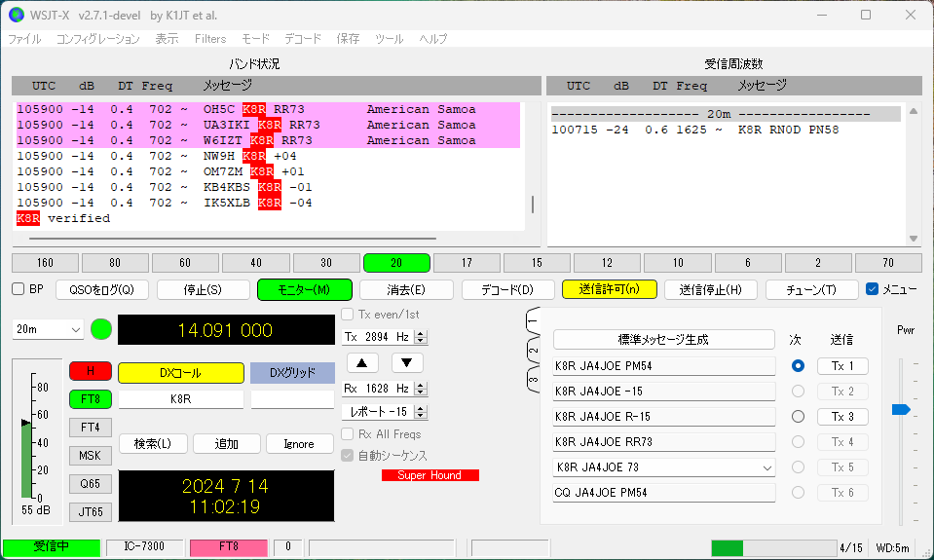Click 標準メッセージ生成 button
The image size is (934, 560).
coord(663,340)
